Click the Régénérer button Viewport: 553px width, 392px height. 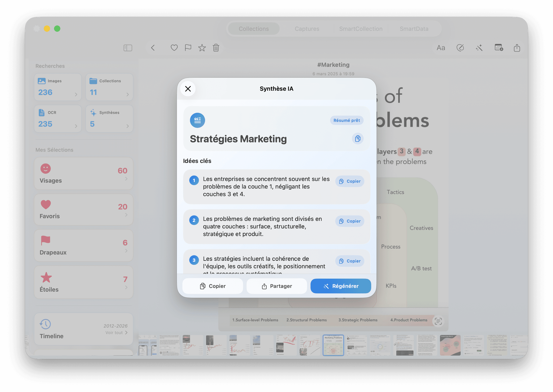pos(341,286)
